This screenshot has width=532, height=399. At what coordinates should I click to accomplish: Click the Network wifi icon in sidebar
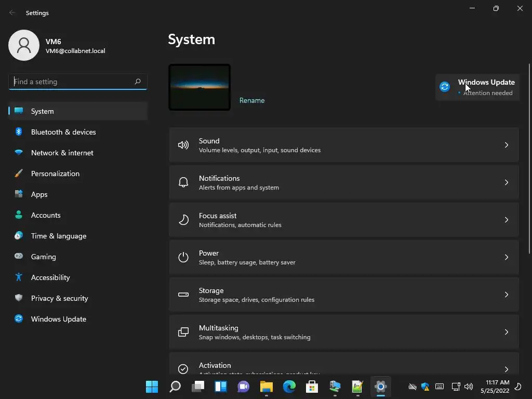point(19,152)
